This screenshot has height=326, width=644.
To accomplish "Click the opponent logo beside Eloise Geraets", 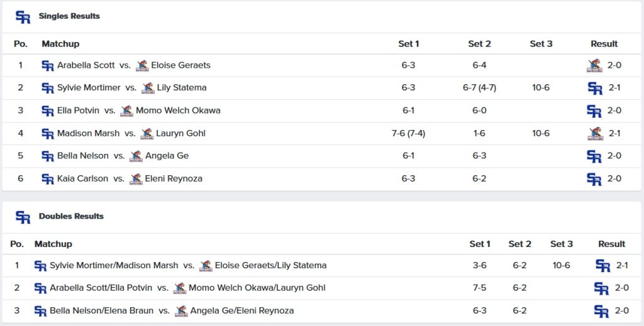I will [142, 65].
